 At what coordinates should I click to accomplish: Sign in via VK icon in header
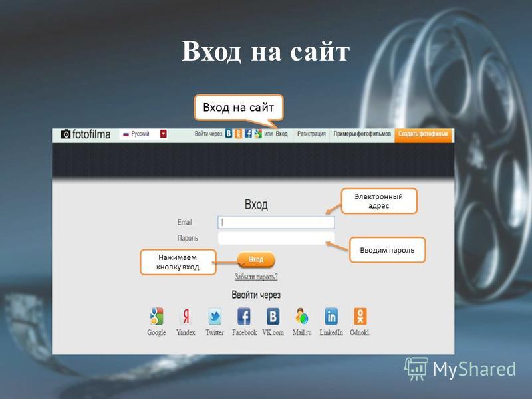(229, 134)
